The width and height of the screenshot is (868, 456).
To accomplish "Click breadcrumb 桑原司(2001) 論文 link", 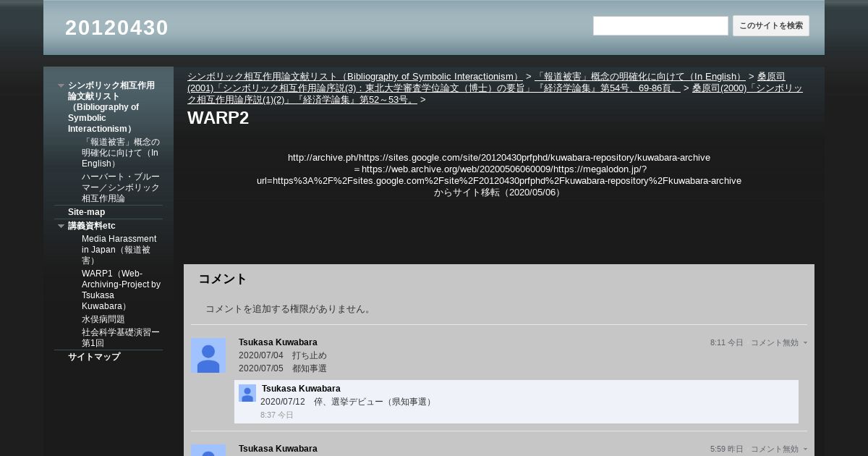I will (x=434, y=88).
